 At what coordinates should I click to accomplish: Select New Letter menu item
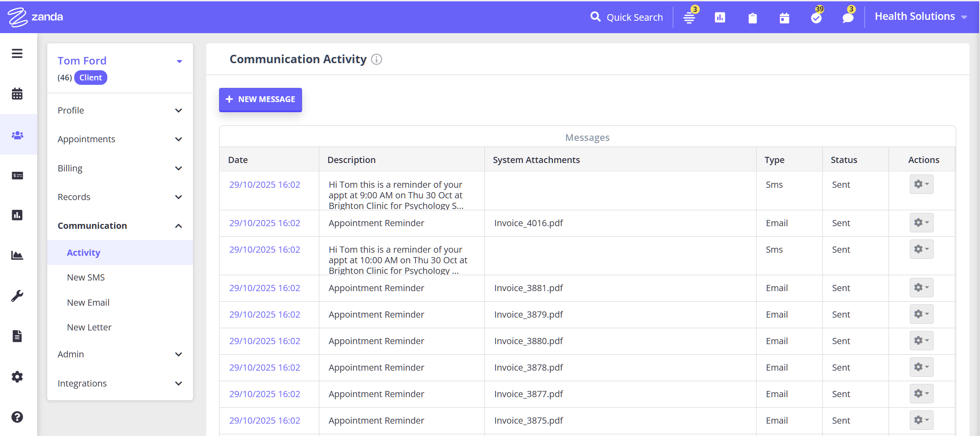89,327
